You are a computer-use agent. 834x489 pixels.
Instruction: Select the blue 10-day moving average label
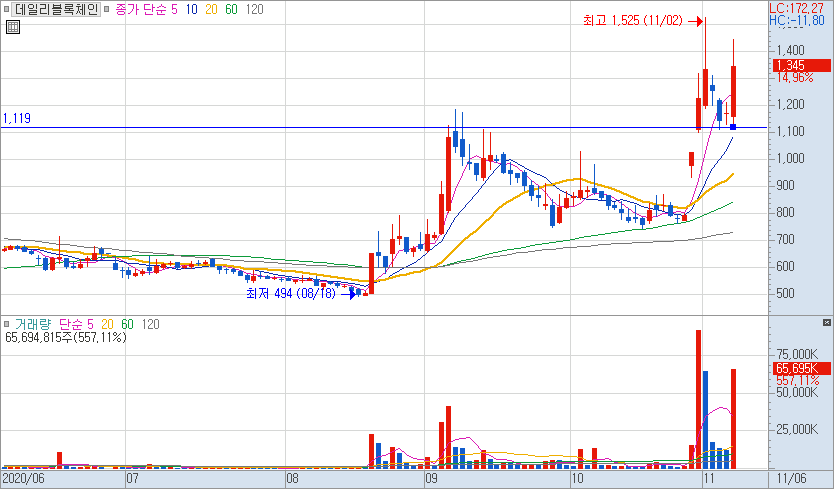(191, 10)
